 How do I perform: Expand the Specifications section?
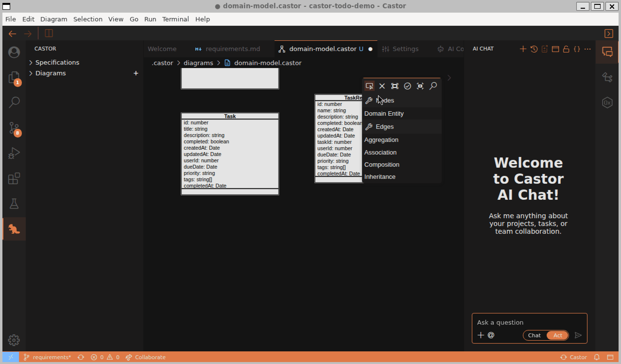[x=57, y=62]
